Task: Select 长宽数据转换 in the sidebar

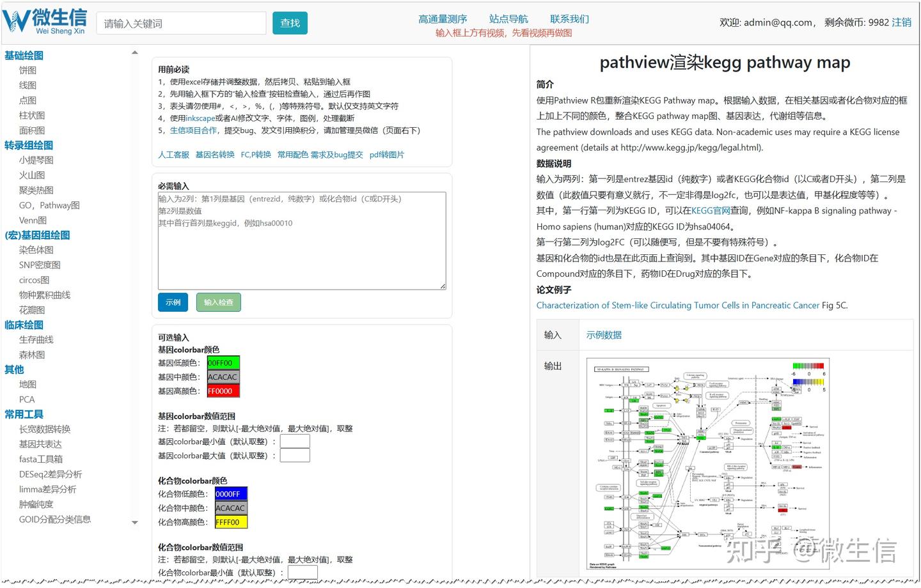Action: [x=45, y=429]
